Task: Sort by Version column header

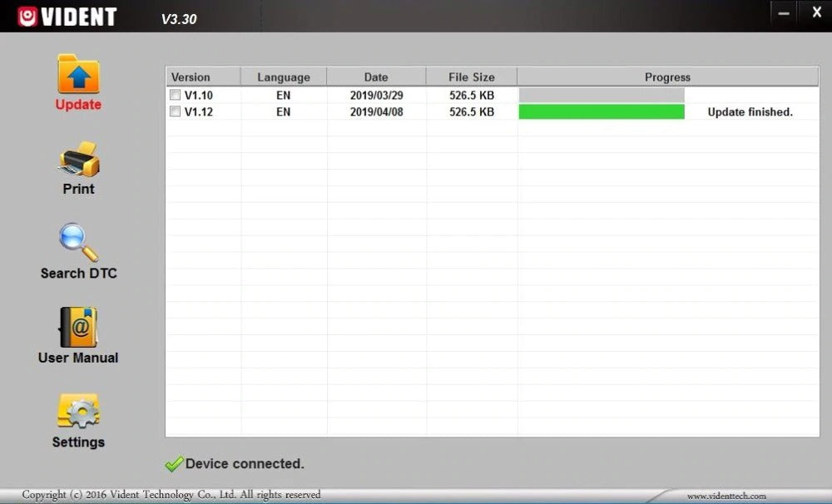Action: pos(203,77)
